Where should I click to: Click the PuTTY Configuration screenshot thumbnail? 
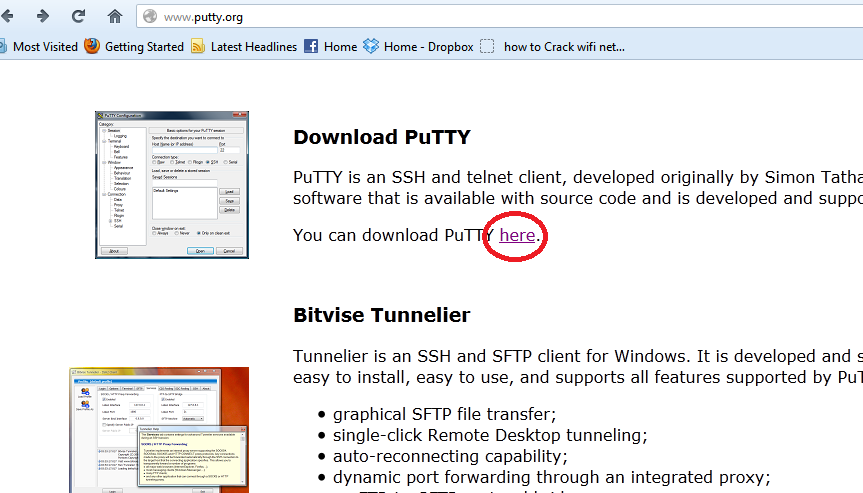coord(172,185)
